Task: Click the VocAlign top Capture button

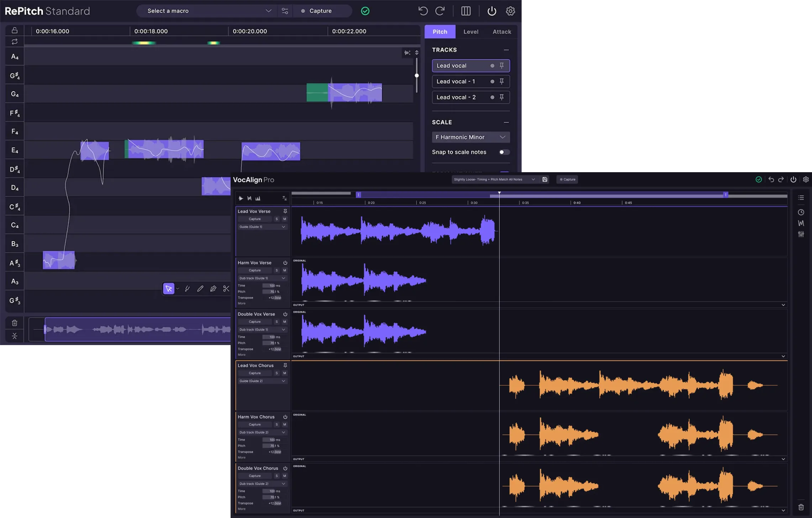Action: 567,179
